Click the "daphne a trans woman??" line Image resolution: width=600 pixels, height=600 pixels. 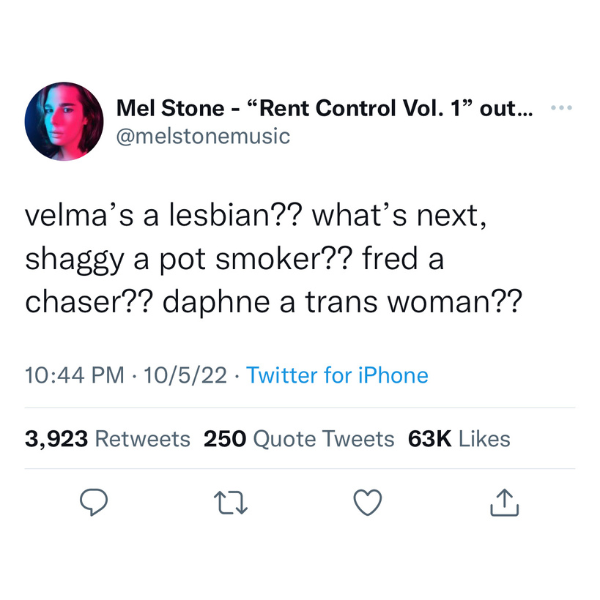(342, 303)
